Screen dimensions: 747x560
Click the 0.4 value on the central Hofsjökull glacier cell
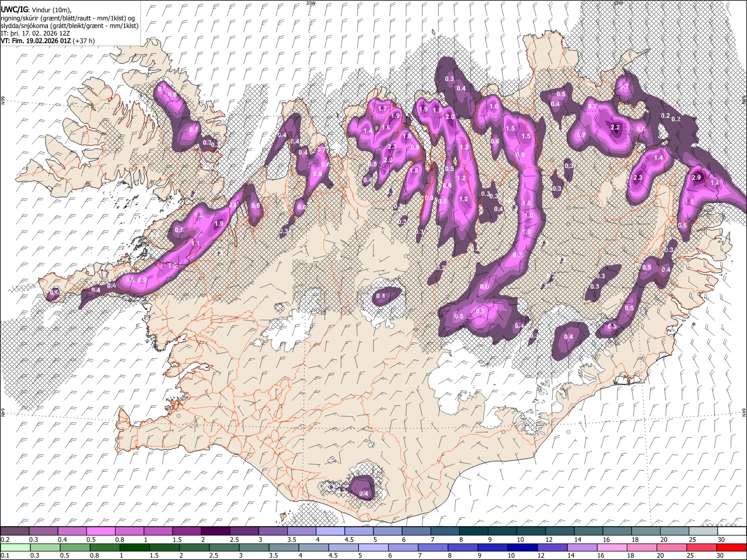click(381, 296)
